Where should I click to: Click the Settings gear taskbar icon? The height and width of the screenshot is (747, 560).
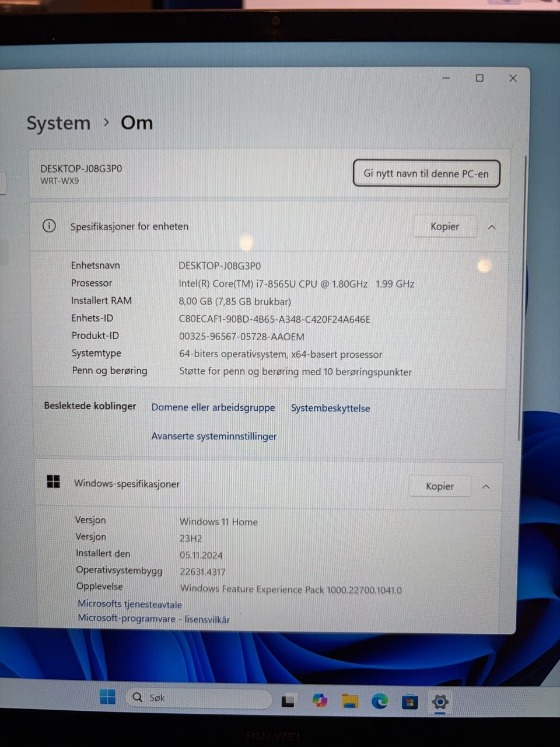tap(440, 701)
